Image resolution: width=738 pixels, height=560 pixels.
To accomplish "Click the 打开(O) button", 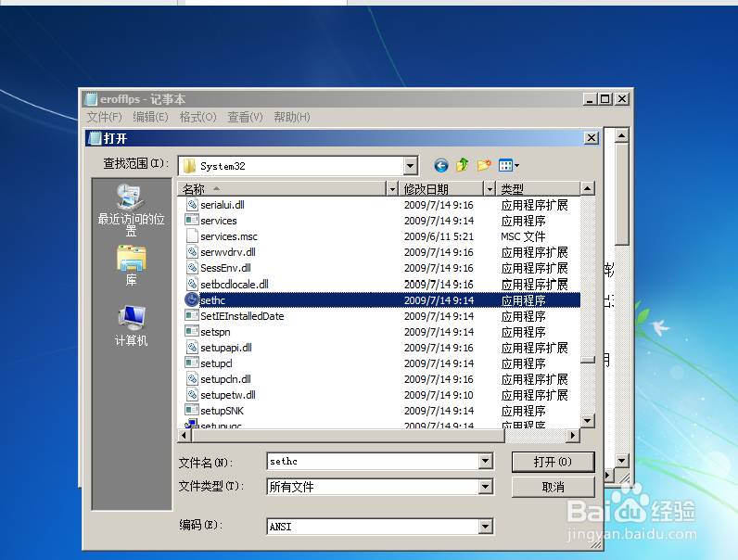I will coord(553,462).
